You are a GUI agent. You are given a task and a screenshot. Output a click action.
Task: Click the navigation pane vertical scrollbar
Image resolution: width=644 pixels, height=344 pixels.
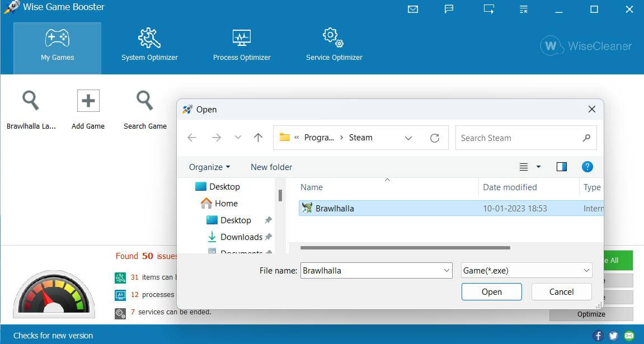coord(280,195)
